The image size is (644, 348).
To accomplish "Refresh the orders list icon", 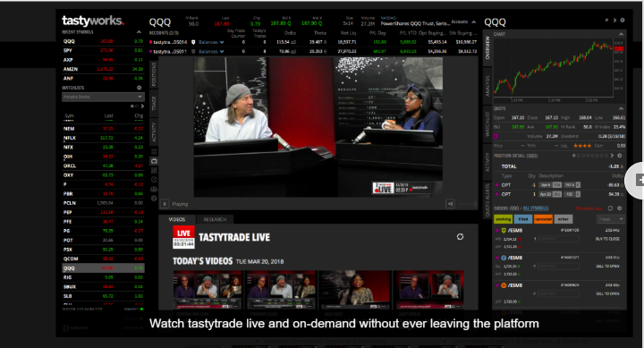I will click(x=610, y=208).
